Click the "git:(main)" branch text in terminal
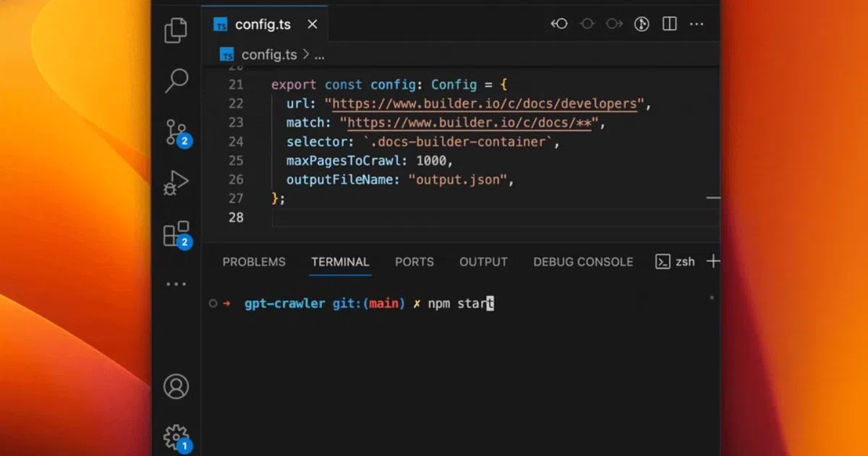This screenshot has width=868, height=456. pyautogui.click(x=369, y=304)
